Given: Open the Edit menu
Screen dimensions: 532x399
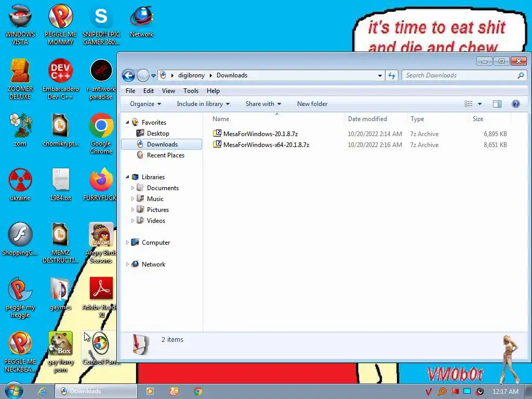Looking at the screenshot, I should (148, 91).
